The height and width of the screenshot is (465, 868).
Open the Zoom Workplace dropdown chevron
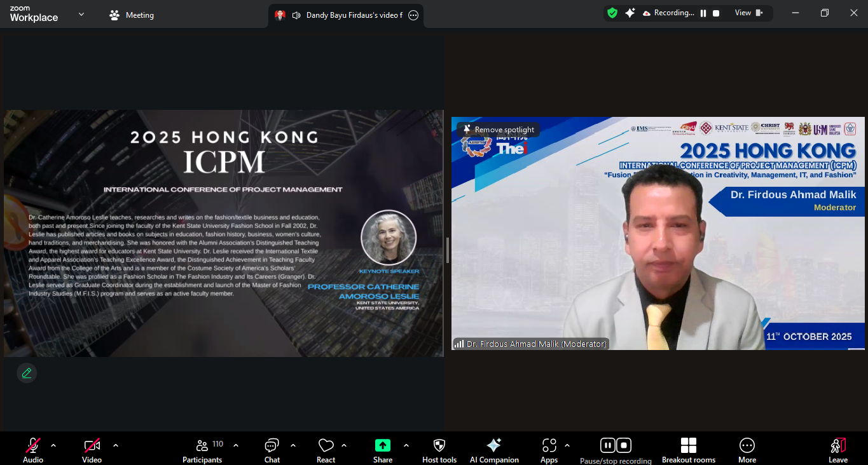[81, 14]
